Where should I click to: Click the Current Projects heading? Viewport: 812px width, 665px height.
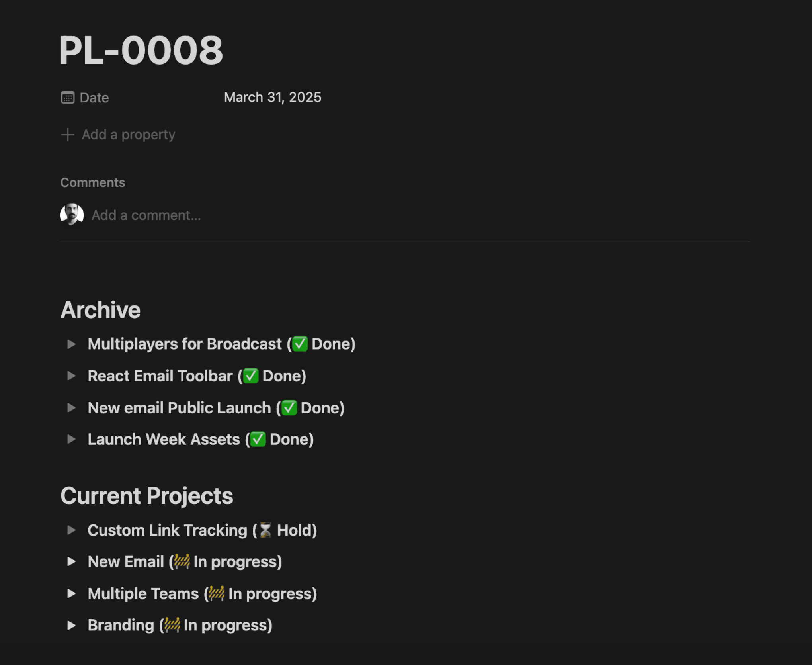click(146, 496)
